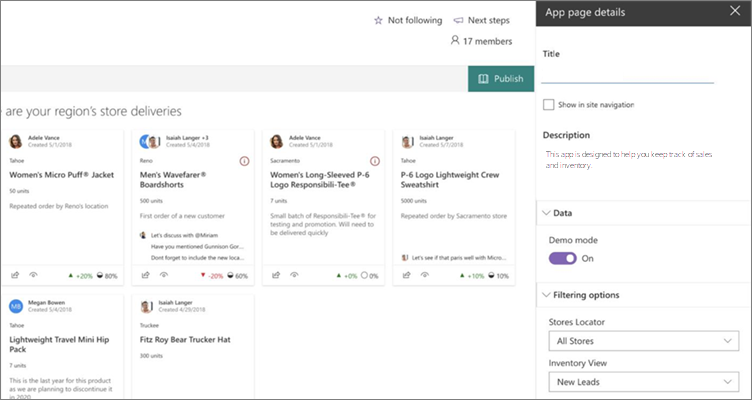The width and height of the screenshot is (752, 400).
Task: Click Adele Vance avatar on Micro Puff Jacket card
Action: click(16, 141)
